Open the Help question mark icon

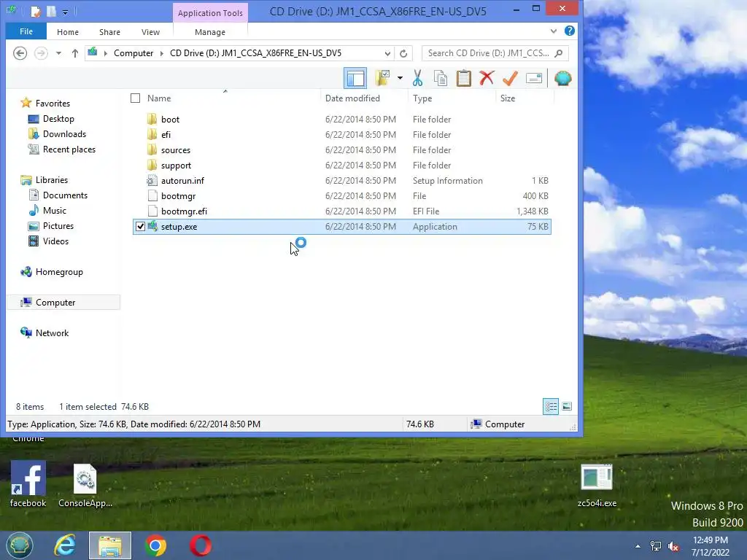[569, 31]
